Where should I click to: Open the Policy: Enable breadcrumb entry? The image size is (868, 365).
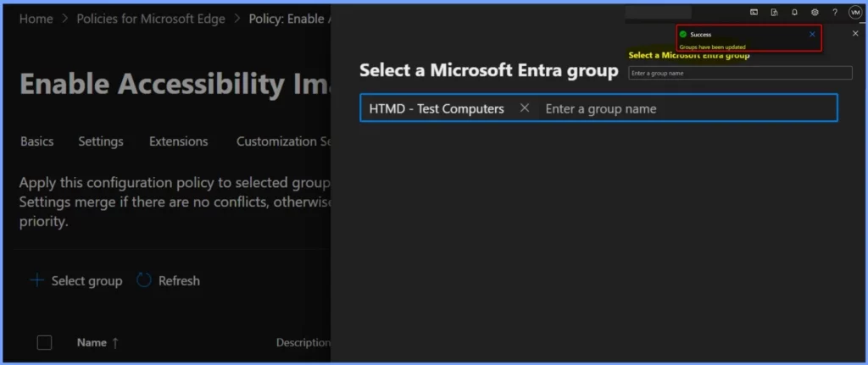[x=289, y=19]
